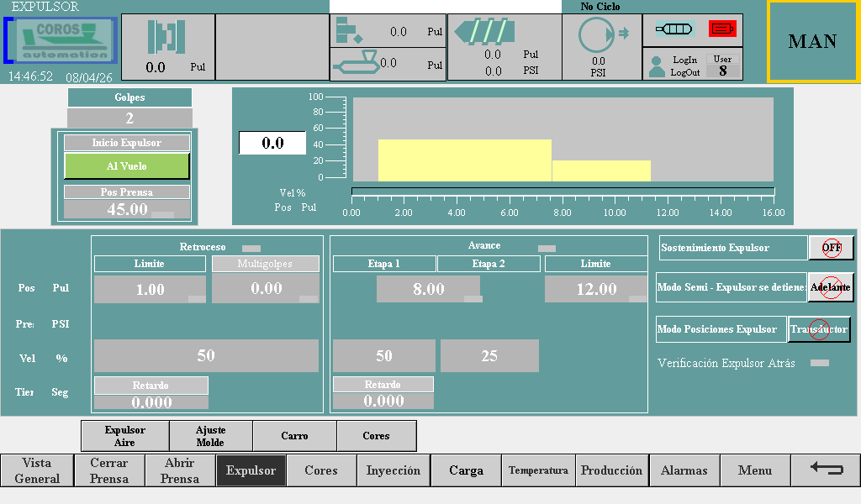Screen dimensions: 861x504
Task: Click the user login person icon
Action: click(657, 66)
